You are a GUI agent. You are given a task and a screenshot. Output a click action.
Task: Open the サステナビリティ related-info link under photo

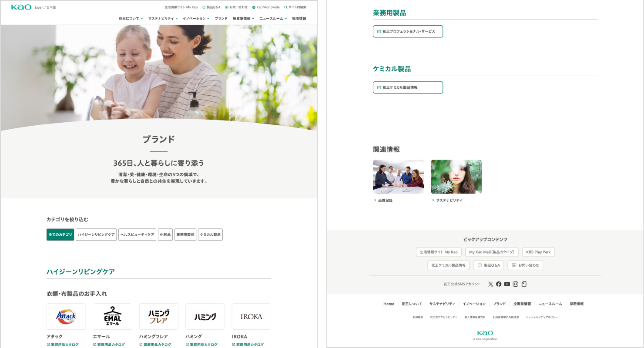coord(447,201)
